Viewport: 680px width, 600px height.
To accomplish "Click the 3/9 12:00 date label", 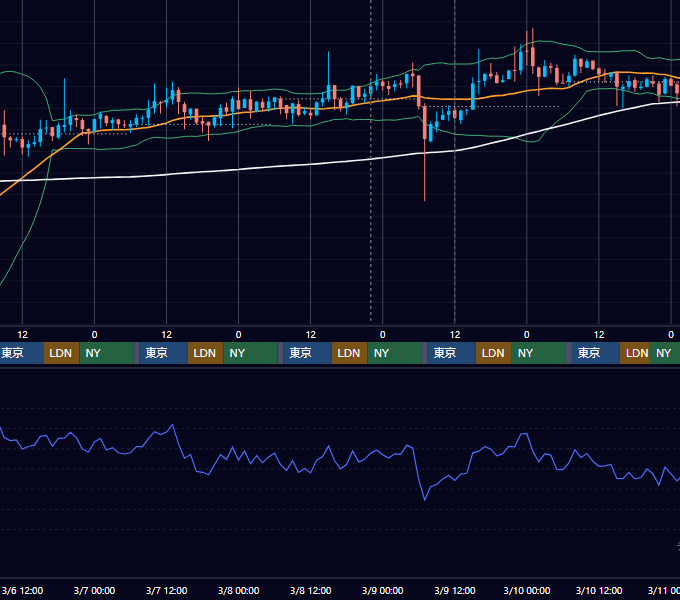I will (454, 590).
